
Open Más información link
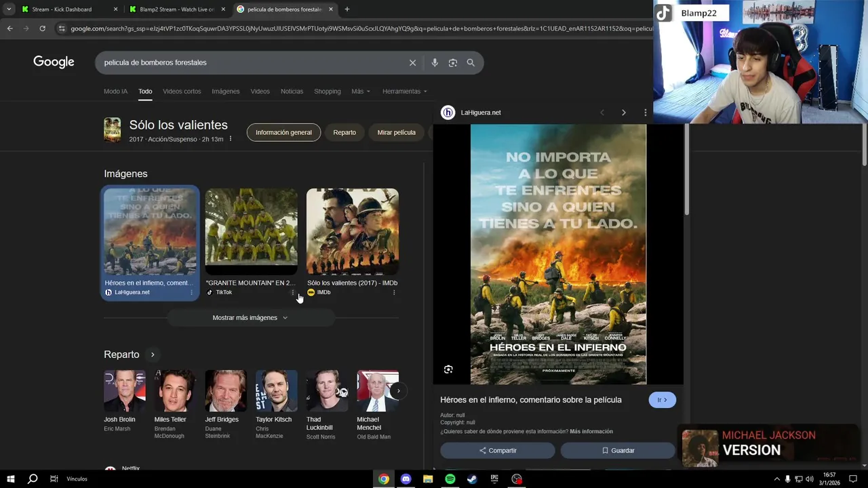pos(591,431)
